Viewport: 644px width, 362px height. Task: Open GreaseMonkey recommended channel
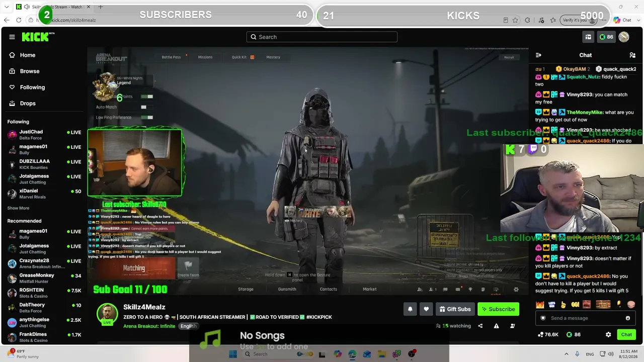[x=44, y=278]
